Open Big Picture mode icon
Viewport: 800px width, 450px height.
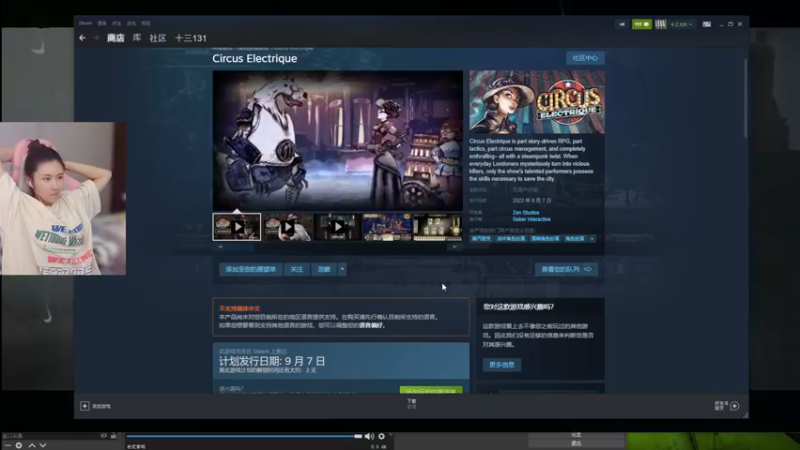(707, 24)
